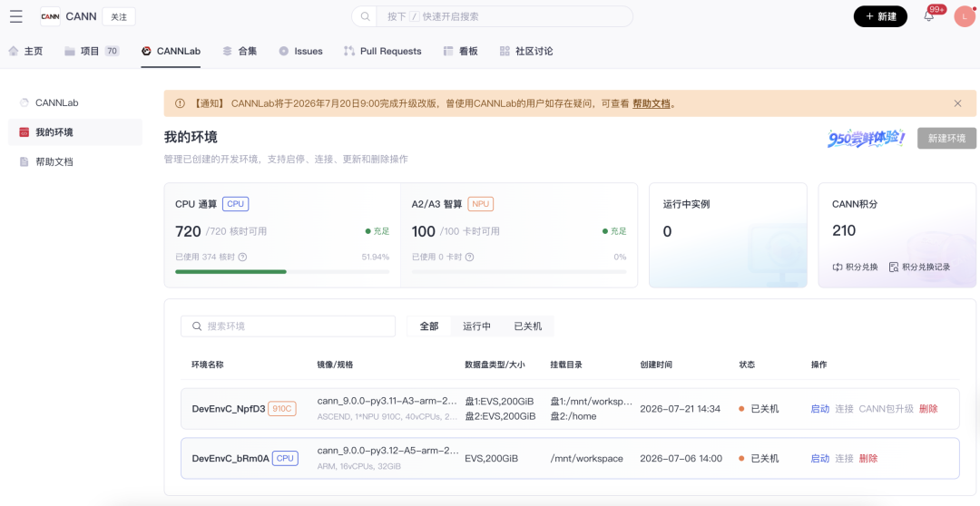Click 删除 for DevEnvC_bRm0A
This screenshot has height=506, width=980.
pyautogui.click(x=868, y=459)
